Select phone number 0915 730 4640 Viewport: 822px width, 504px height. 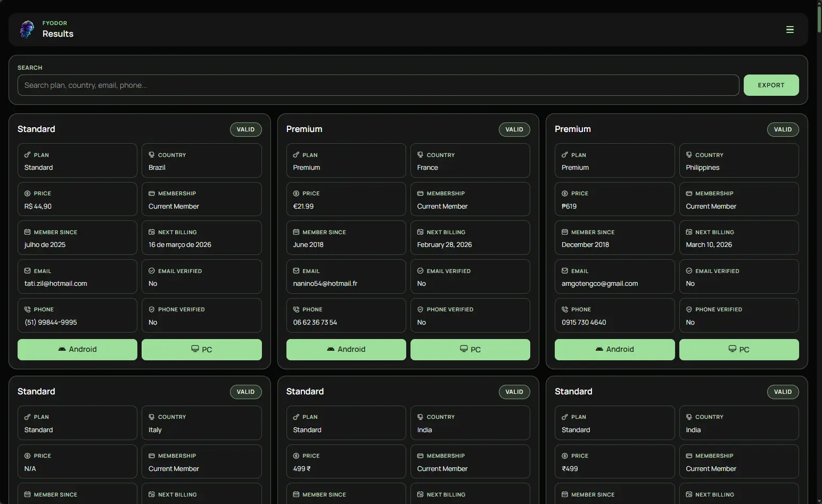coord(583,323)
